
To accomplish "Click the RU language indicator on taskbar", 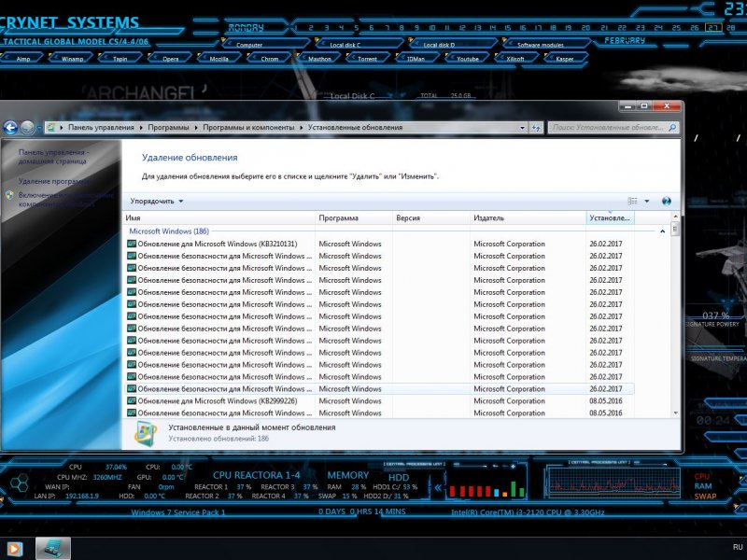I will point(738,547).
